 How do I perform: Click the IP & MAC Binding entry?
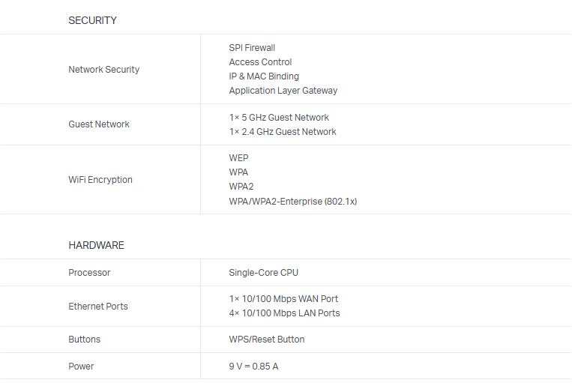(264, 76)
